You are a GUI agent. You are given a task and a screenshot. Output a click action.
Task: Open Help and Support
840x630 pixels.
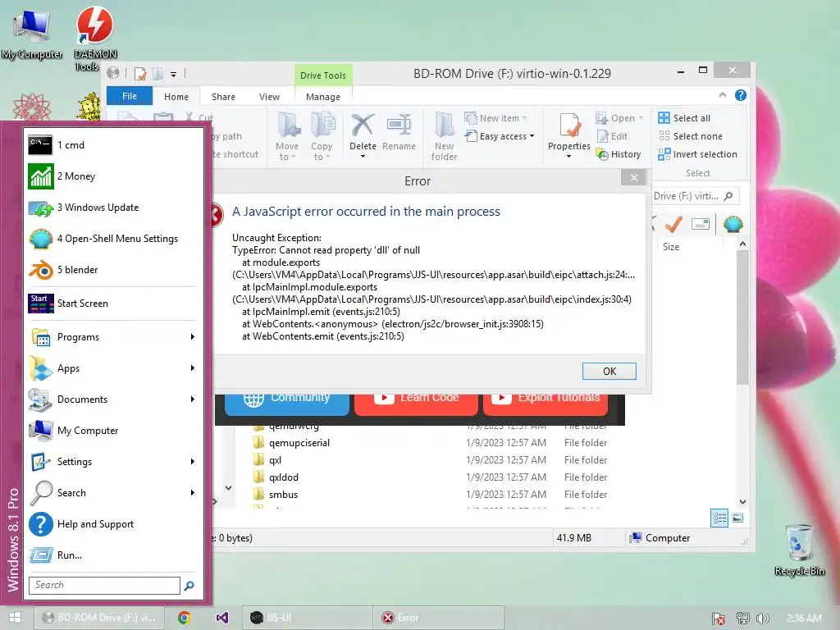coord(114,524)
